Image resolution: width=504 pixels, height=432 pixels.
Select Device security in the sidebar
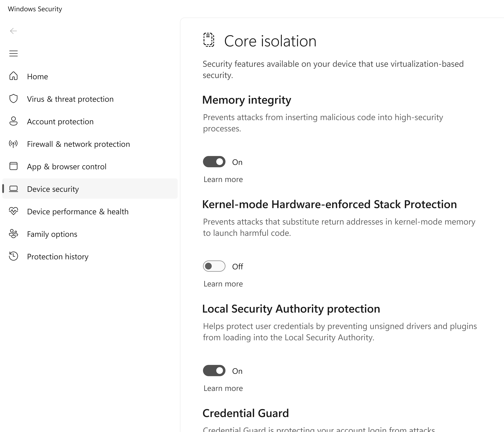pos(53,189)
